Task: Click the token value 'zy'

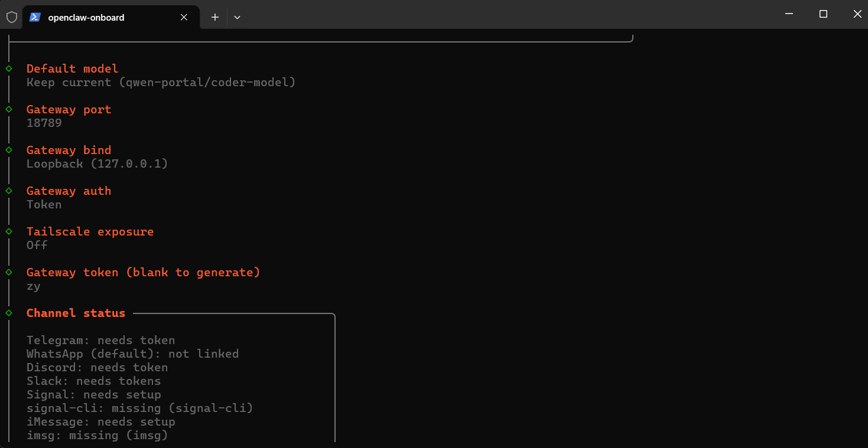Action: pyautogui.click(x=34, y=286)
